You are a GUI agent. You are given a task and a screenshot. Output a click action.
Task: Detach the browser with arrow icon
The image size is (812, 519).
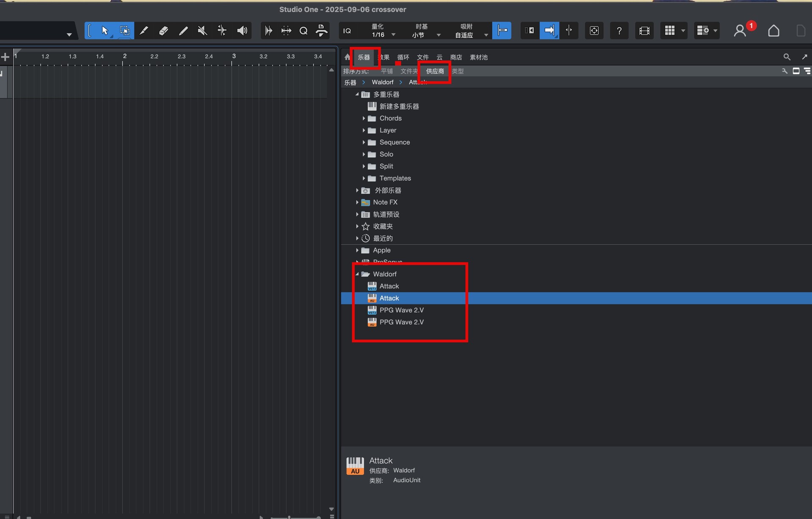click(804, 57)
